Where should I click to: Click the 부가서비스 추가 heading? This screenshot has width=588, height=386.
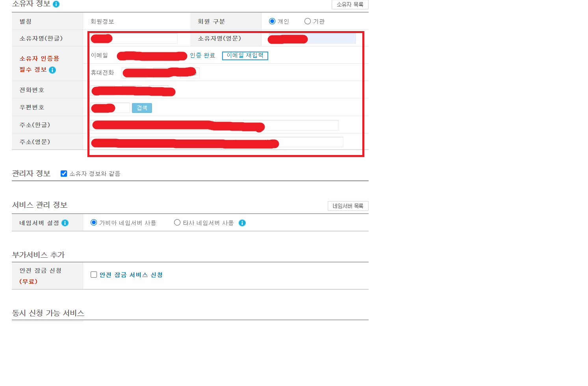click(x=38, y=255)
